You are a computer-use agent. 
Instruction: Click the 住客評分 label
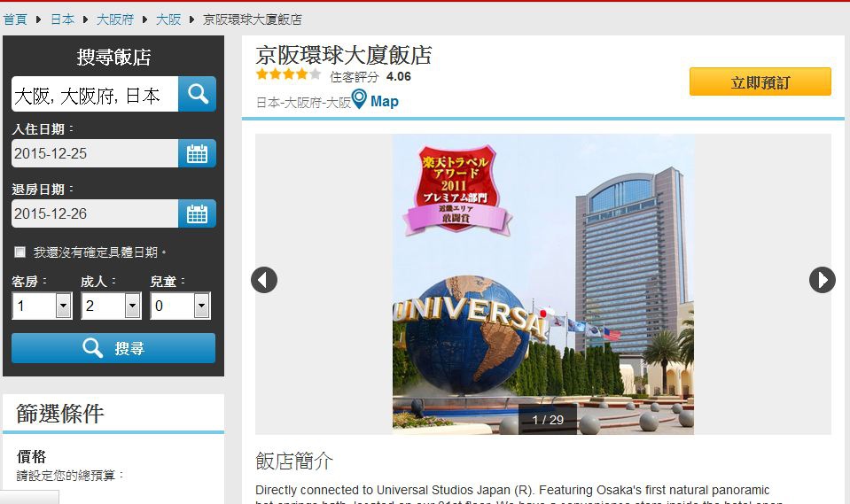point(354,77)
